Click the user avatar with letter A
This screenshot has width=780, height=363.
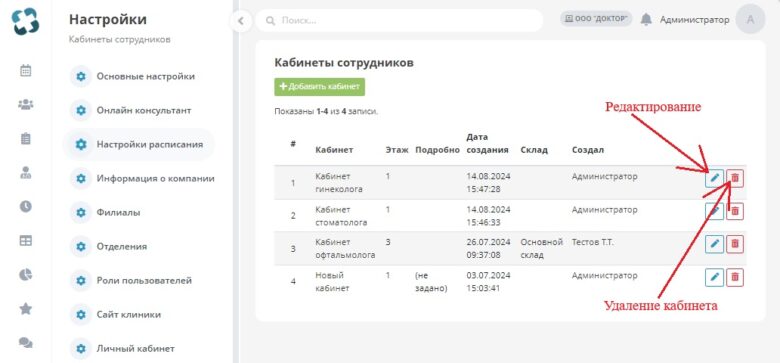click(x=750, y=19)
